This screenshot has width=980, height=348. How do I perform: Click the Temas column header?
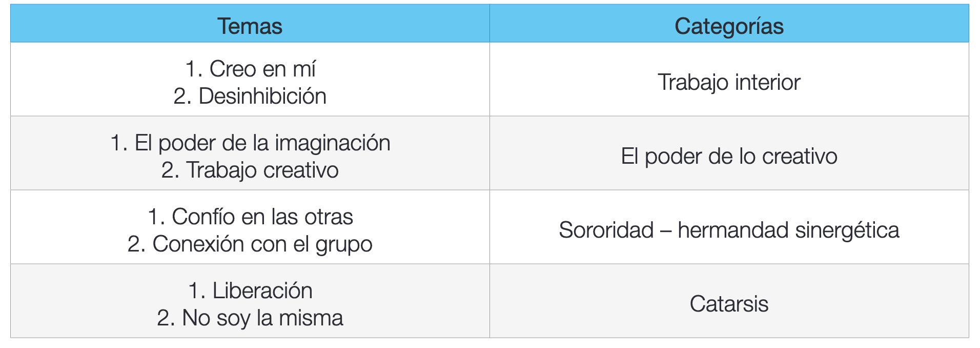(250, 26)
